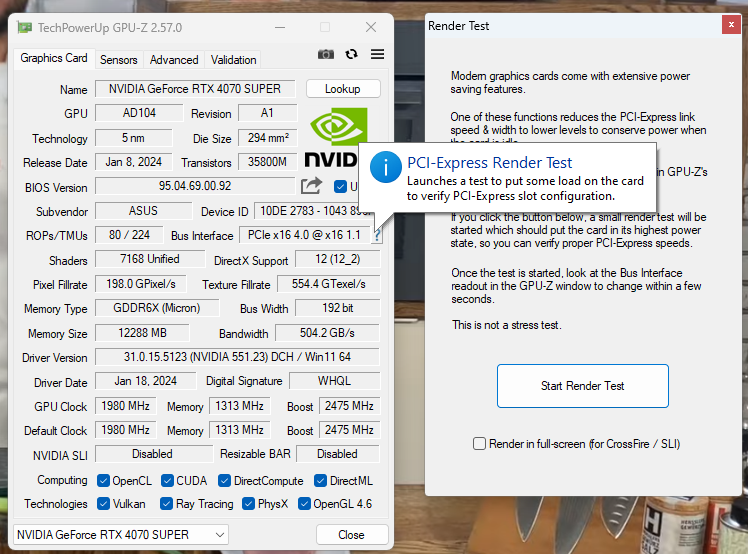Click the Start Render Test button
Screen dimensions: 748x554
(x=582, y=386)
